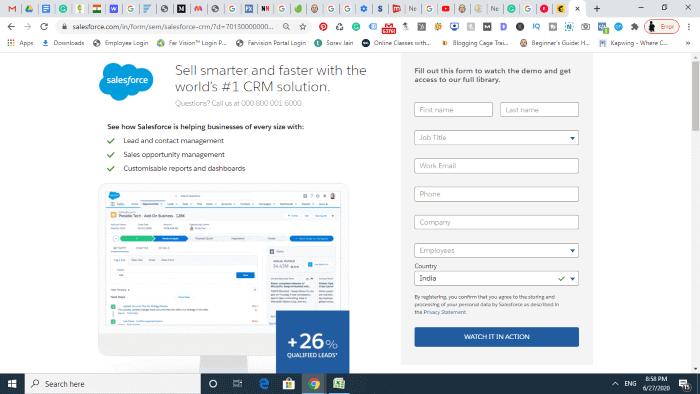Switch to the Google Docs tab
The image size is (700, 394).
(46, 8)
